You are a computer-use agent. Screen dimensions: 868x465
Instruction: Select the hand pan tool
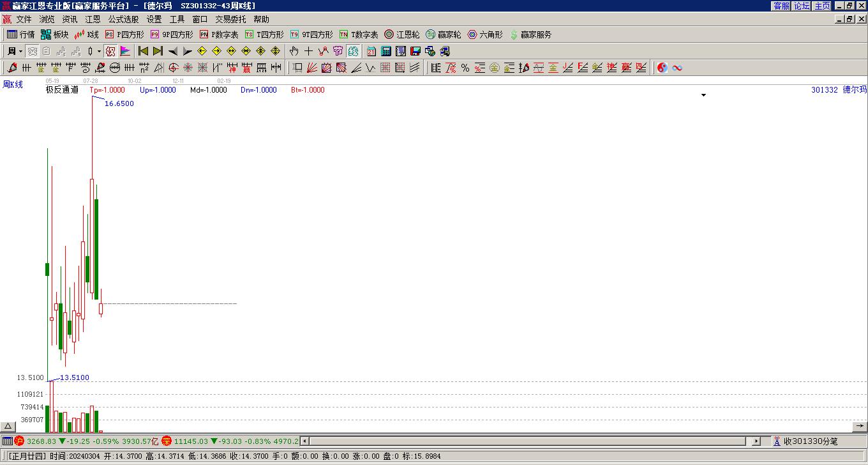coord(294,51)
